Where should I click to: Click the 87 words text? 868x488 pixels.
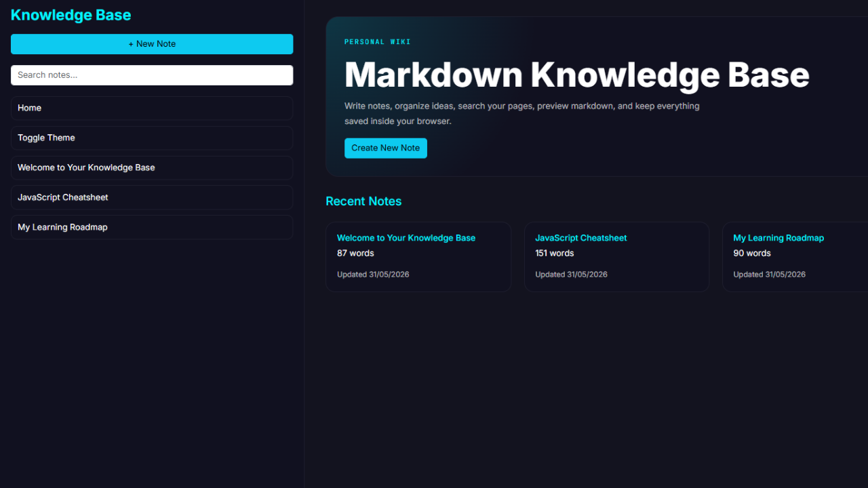point(355,253)
